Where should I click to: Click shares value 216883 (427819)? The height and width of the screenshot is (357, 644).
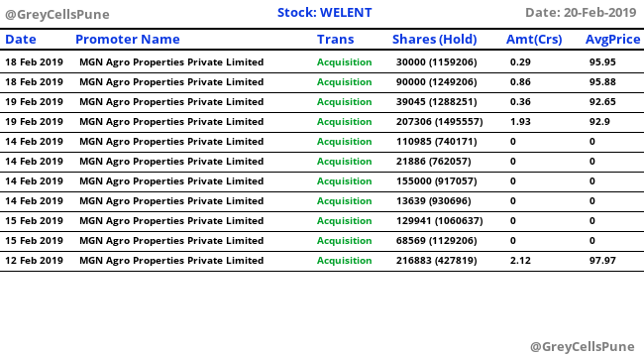coord(437,261)
